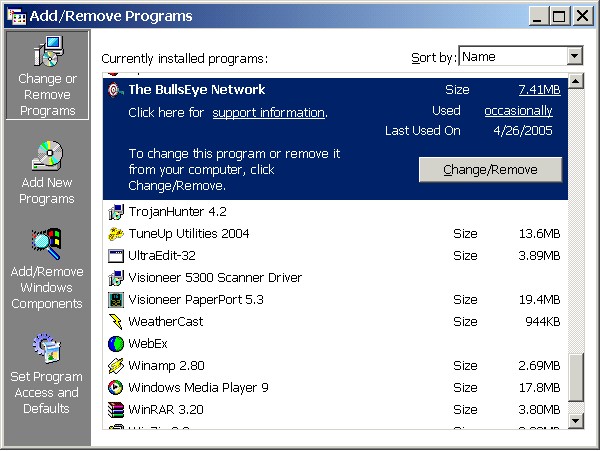Click the WinRAR 3.20 books icon
600x451 pixels.
[x=116, y=410]
